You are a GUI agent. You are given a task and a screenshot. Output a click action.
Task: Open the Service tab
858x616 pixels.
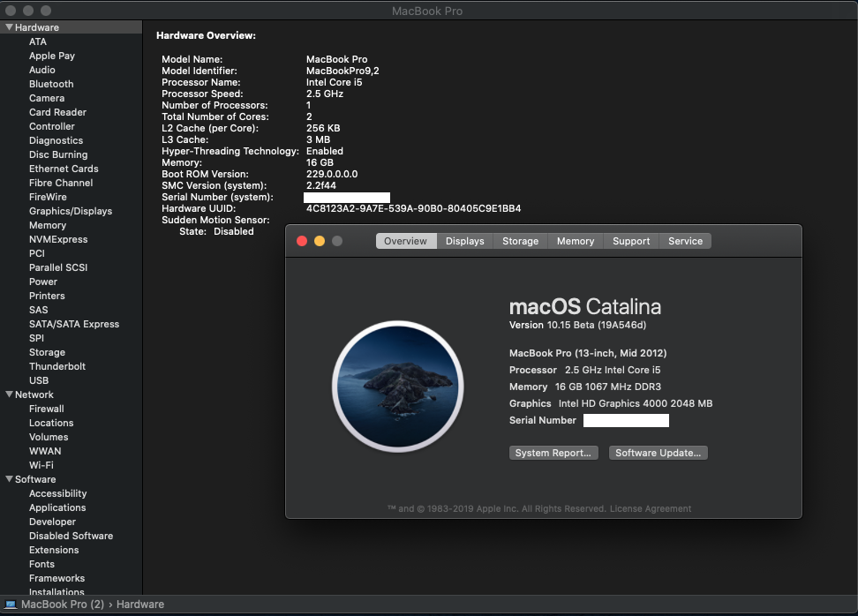click(x=685, y=241)
